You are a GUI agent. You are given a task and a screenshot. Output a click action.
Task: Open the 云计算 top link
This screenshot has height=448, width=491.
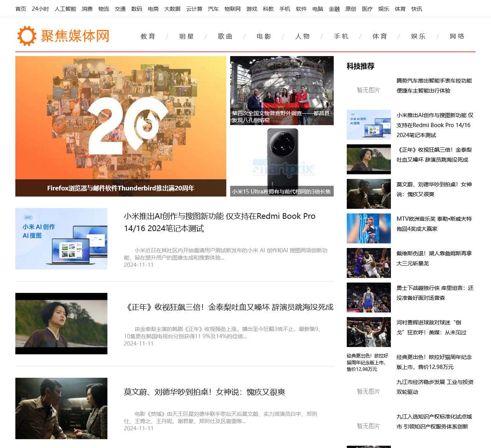coord(194,9)
